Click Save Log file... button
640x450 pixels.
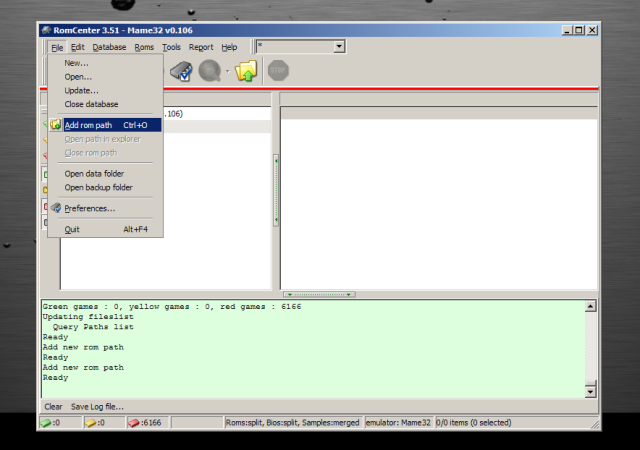[97, 407]
